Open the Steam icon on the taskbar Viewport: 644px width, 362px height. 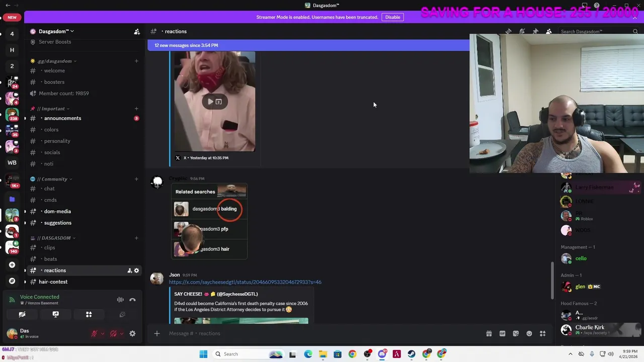412,354
